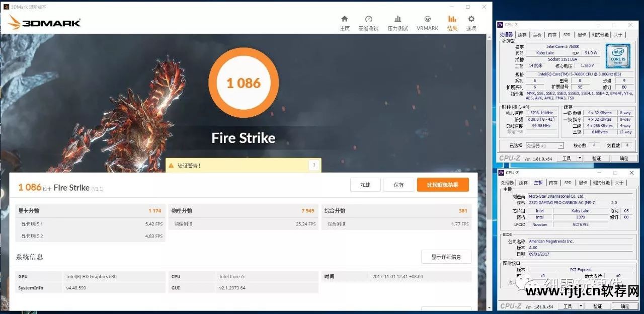Click the GPU value Intel(R) HD Graphics 630

click(92, 277)
